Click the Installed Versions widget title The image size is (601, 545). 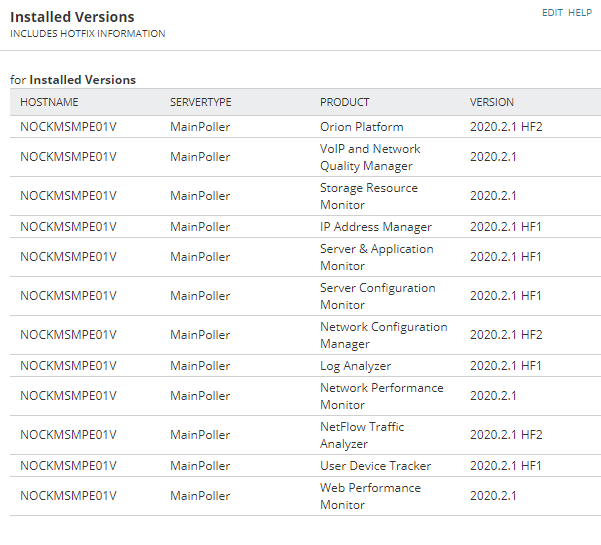point(72,17)
